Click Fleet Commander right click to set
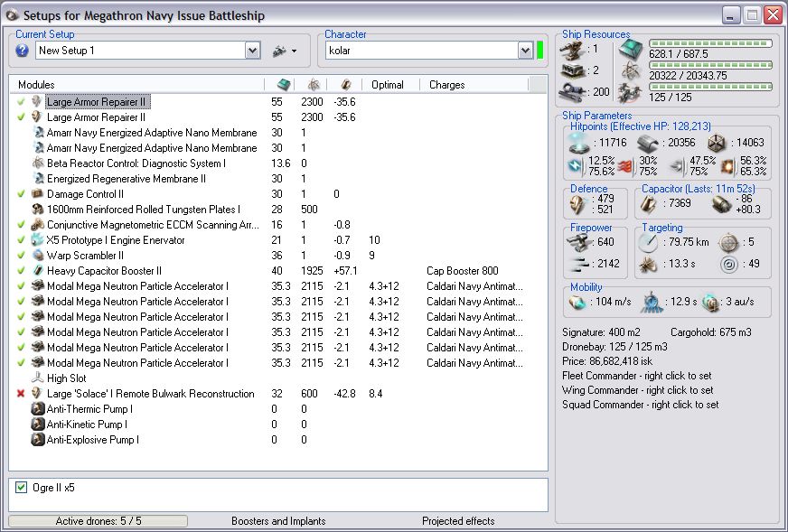The image size is (788, 532). pyautogui.click(x=637, y=376)
